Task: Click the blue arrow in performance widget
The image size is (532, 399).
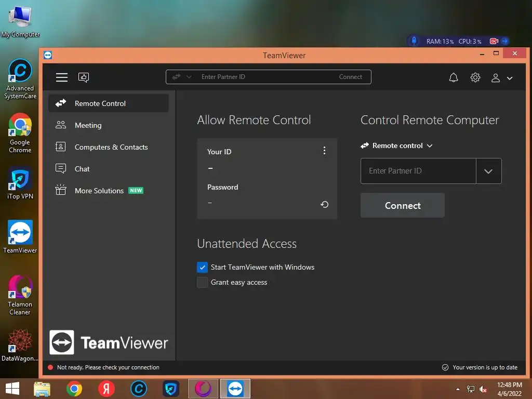Action: click(x=504, y=41)
